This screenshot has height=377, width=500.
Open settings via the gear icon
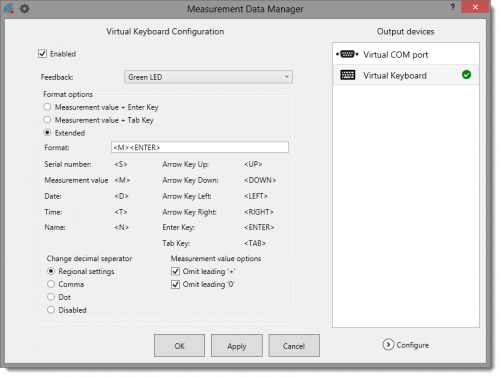pos(24,9)
